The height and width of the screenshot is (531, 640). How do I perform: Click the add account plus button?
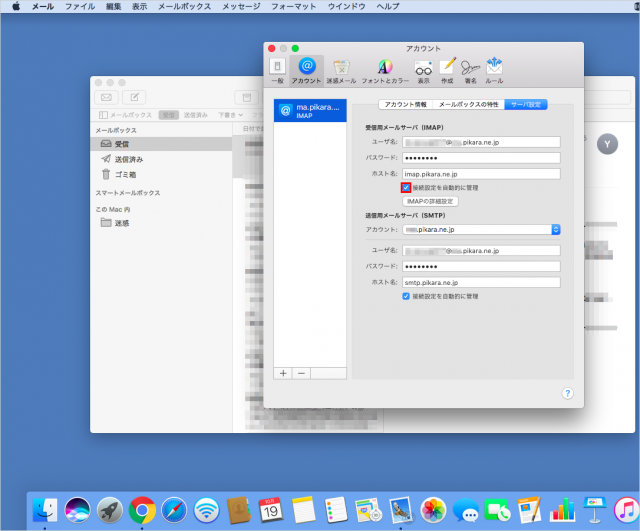283,372
